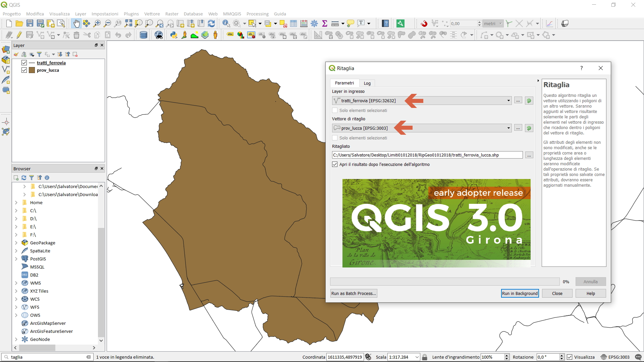Open the Layer in ingresso dropdown
This screenshot has width=644, height=362.
(508, 101)
